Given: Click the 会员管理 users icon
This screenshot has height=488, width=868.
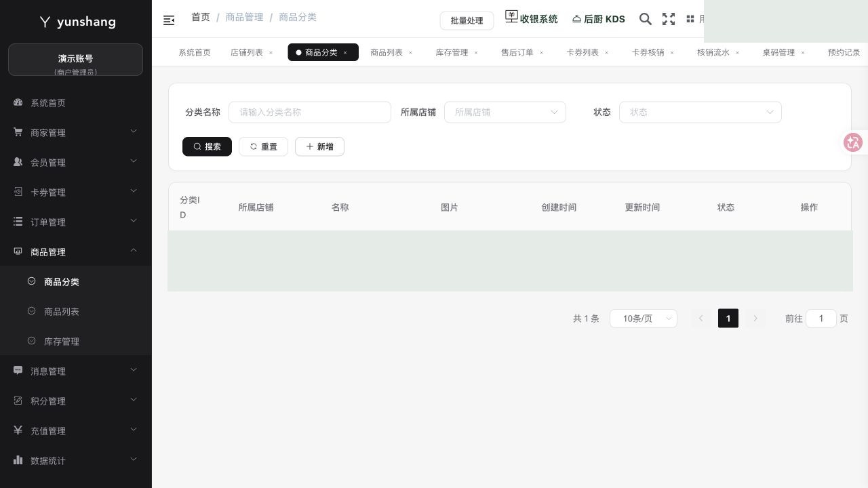Looking at the screenshot, I should pyautogui.click(x=18, y=162).
